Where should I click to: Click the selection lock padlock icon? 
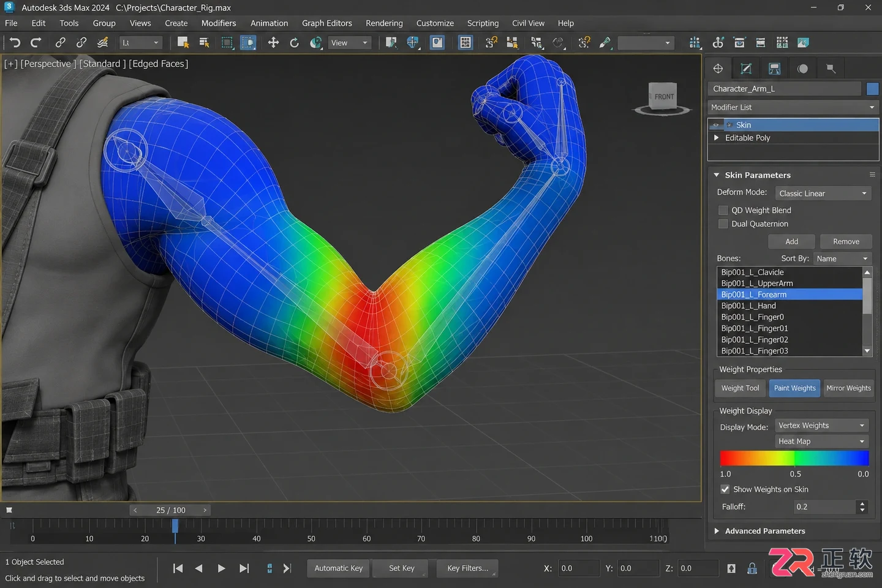(x=752, y=568)
